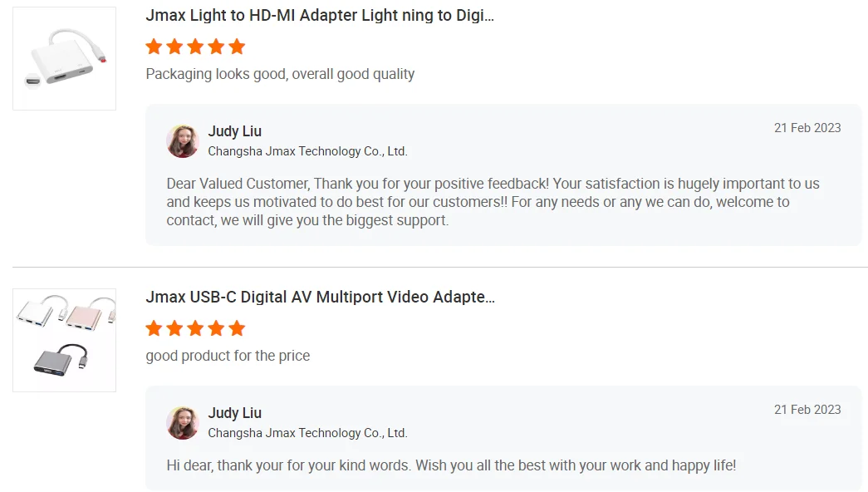Click Changsha Jmax Technology Co. in the second reply
Screen dimensions: 868x492
coord(307,433)
